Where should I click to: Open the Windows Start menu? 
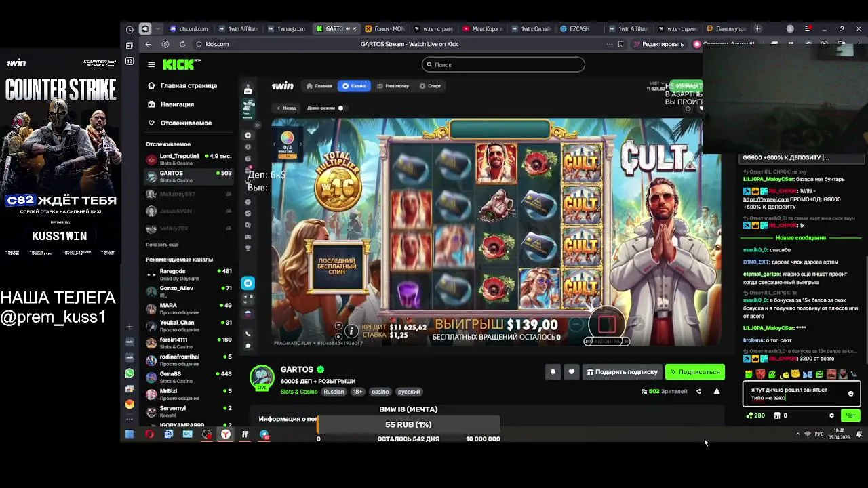pos(130,434)
